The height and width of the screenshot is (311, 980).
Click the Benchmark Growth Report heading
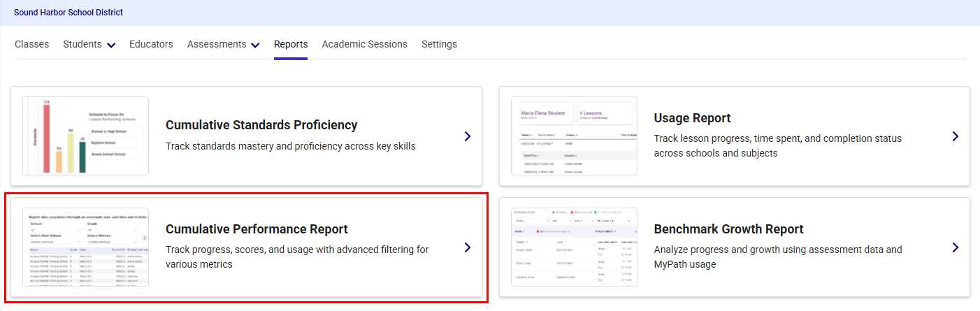point(728,229)
